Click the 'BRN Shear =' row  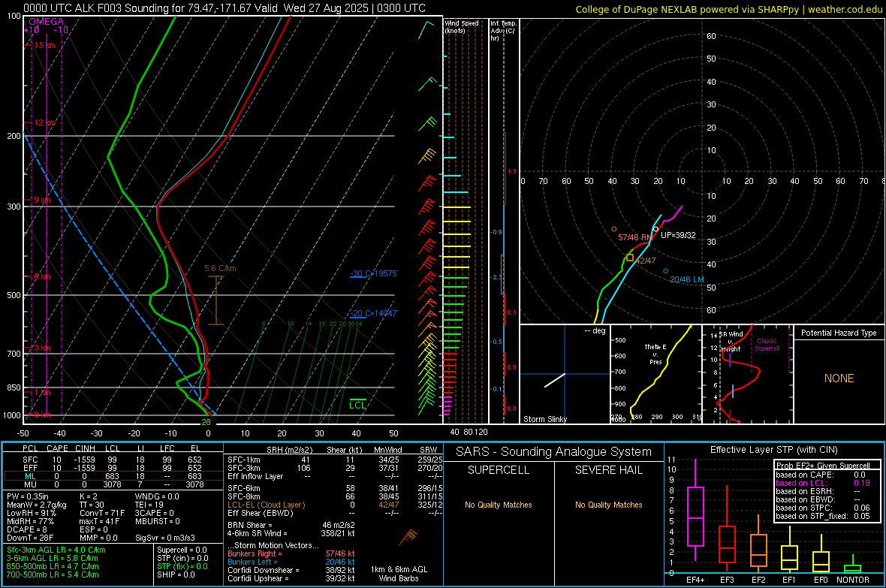[x=291, y=525]
